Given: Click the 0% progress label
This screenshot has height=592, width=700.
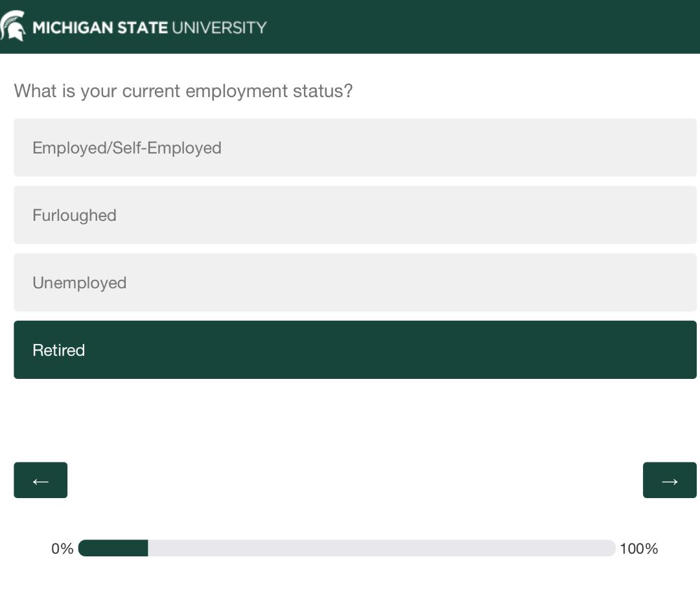Looking at the screenshot, I should (62, 549).
